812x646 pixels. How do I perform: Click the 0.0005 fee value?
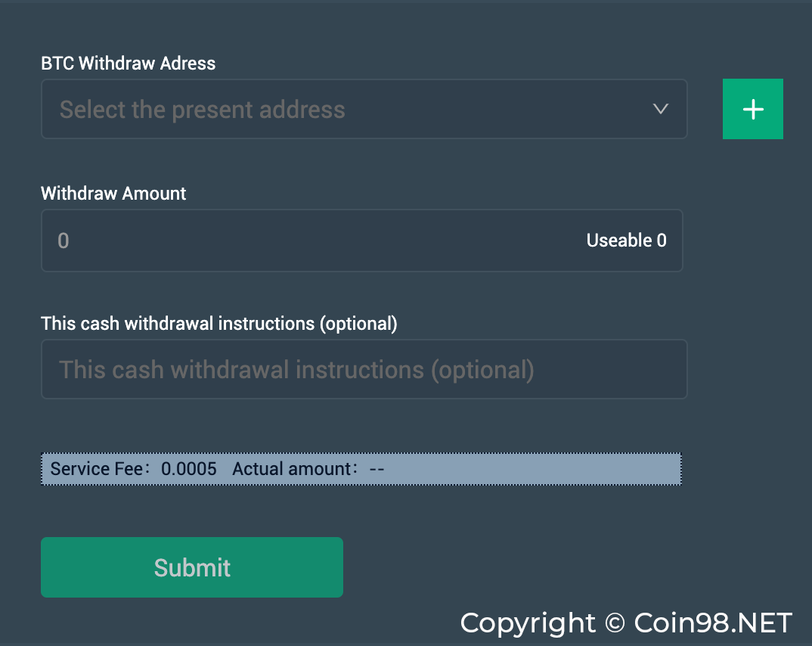[x=189, y=469]
